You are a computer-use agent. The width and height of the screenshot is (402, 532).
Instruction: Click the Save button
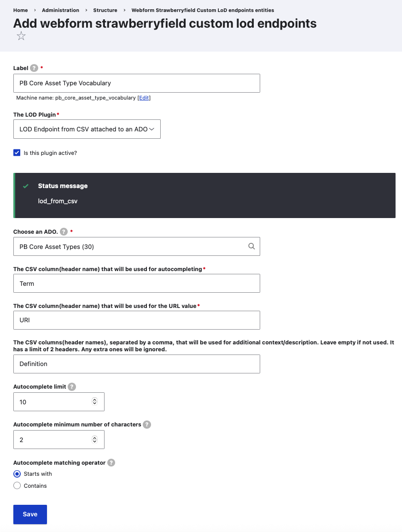[30, 514]
